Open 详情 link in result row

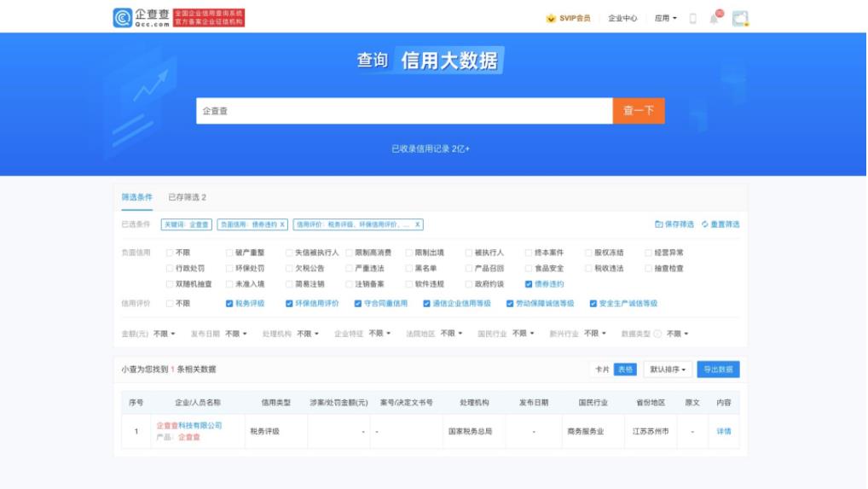[724, 432]
